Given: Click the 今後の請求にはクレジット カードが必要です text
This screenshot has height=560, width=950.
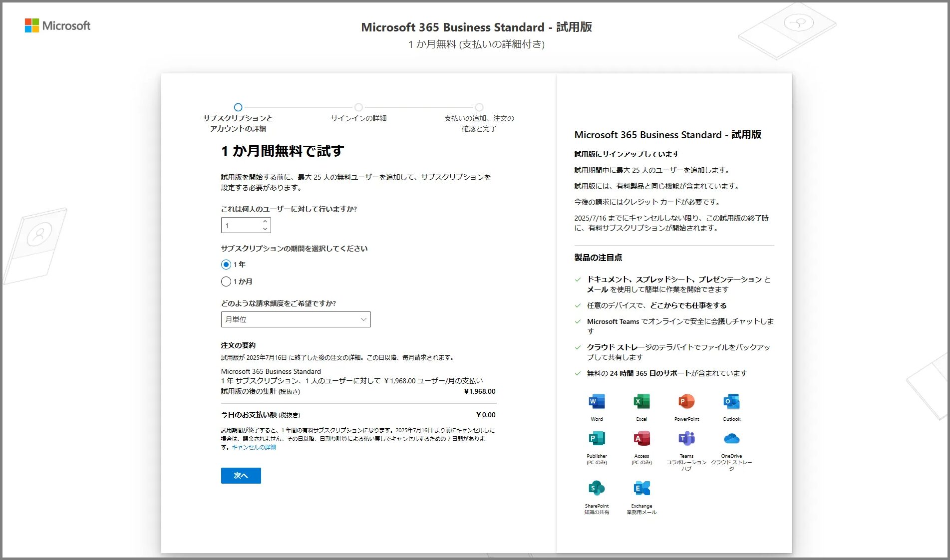Looking at the screenshot, I should [647, 202].
